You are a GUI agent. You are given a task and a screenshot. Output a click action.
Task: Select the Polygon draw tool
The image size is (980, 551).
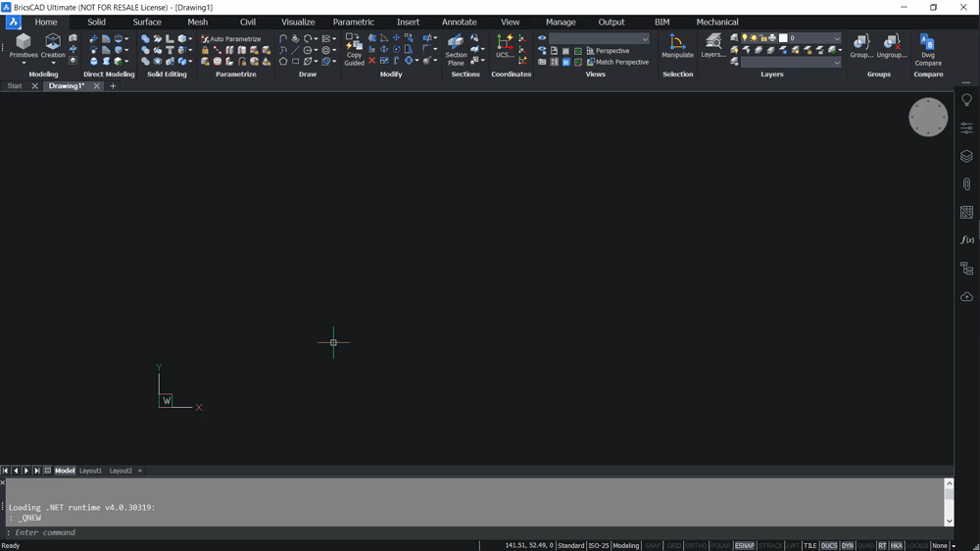click(283, 62)
